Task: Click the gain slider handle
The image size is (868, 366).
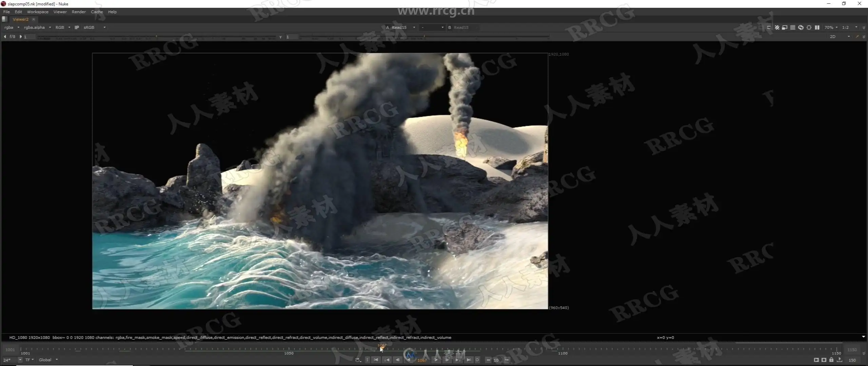Action: click(x=156, y=36)
